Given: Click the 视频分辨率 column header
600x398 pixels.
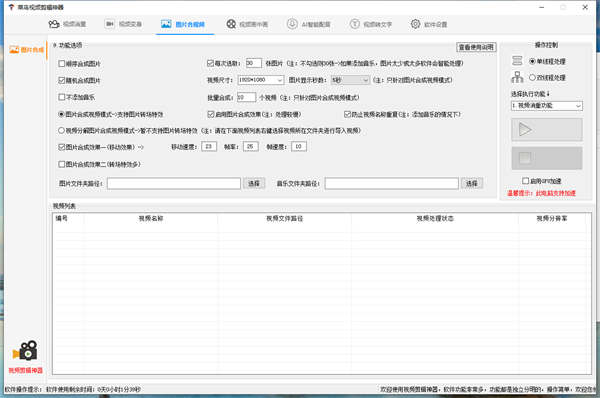Looking at the screenshot, I should [552, 218].
